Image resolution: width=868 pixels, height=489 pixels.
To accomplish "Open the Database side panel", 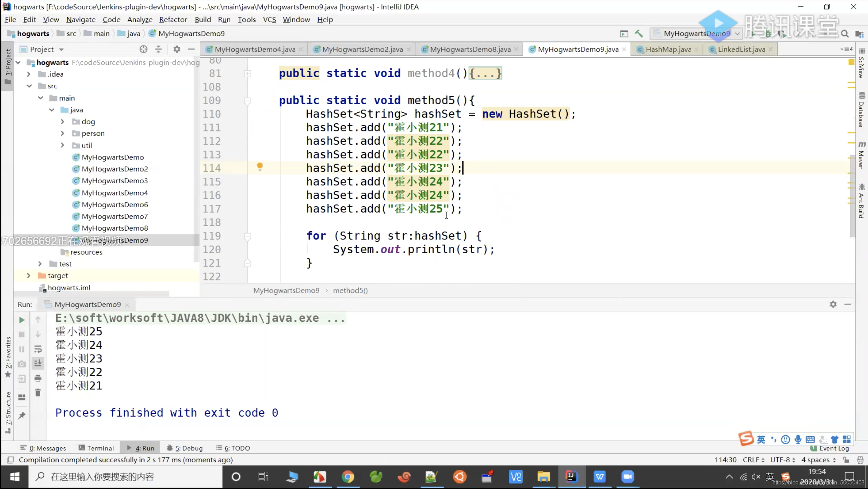I will click(x=861, y=110).
